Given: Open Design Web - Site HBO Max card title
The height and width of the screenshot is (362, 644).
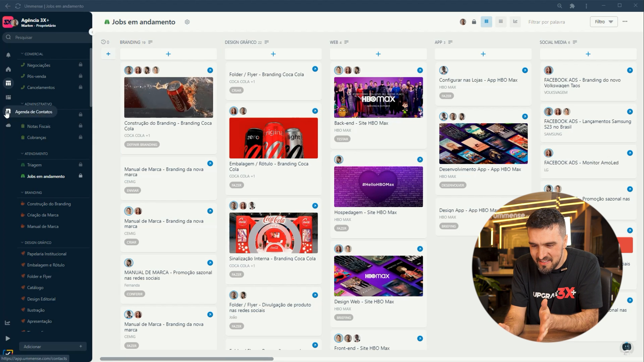Looking at the screenshot, I should tap(364, 302).
